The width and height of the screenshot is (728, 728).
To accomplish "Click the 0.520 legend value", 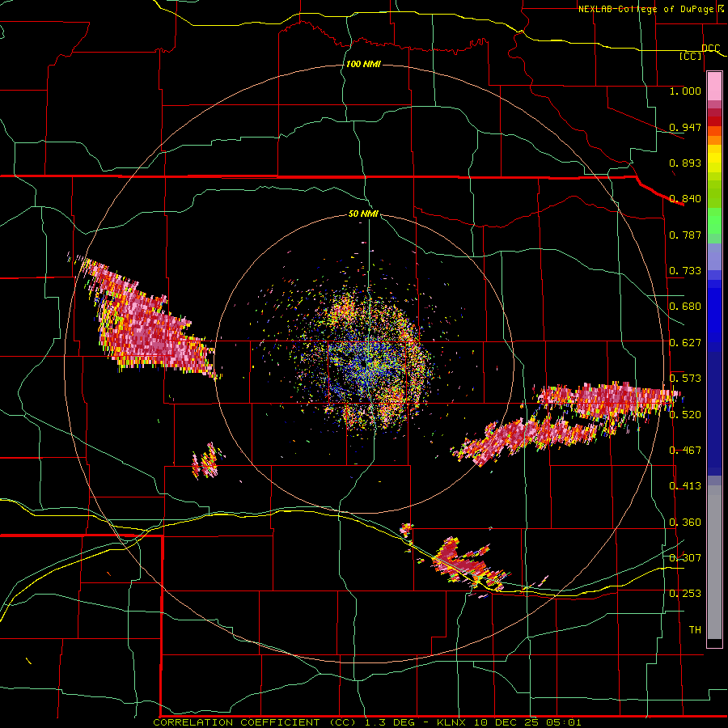I will pyautogui.click(x=685, y=415).
